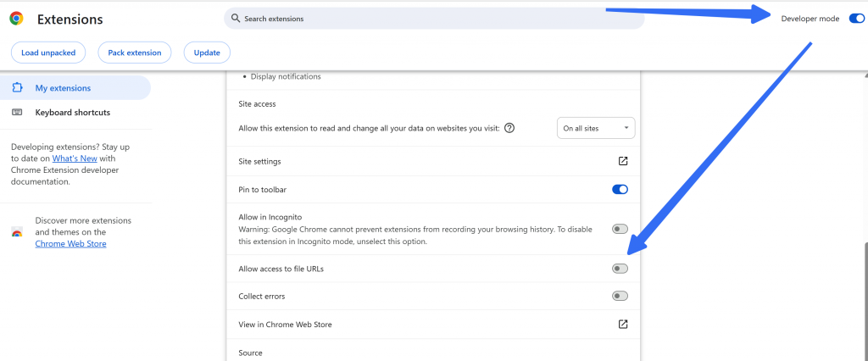Viewport: 868px width, 361px height.
Task: Turn on the Collect errors toggle
Action: [620, 297]
